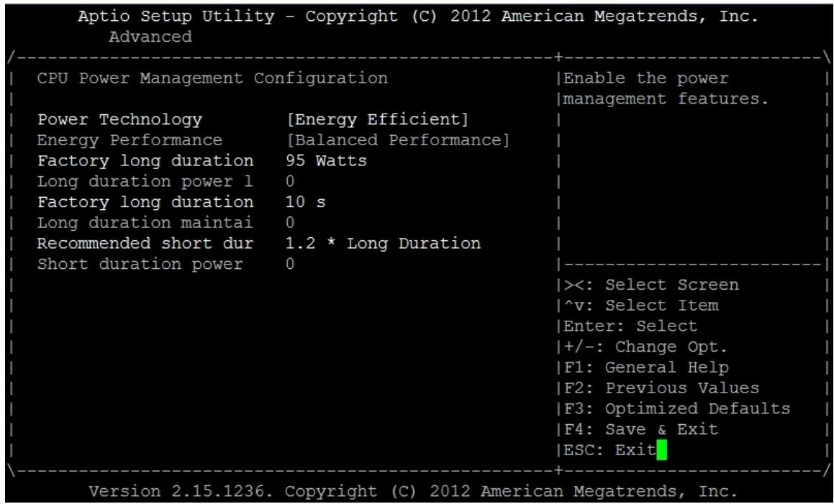This screenshot has height=504, width=834.
Task: Click the 1.2 * Long Duration value
Action: [x=383, y=244]
